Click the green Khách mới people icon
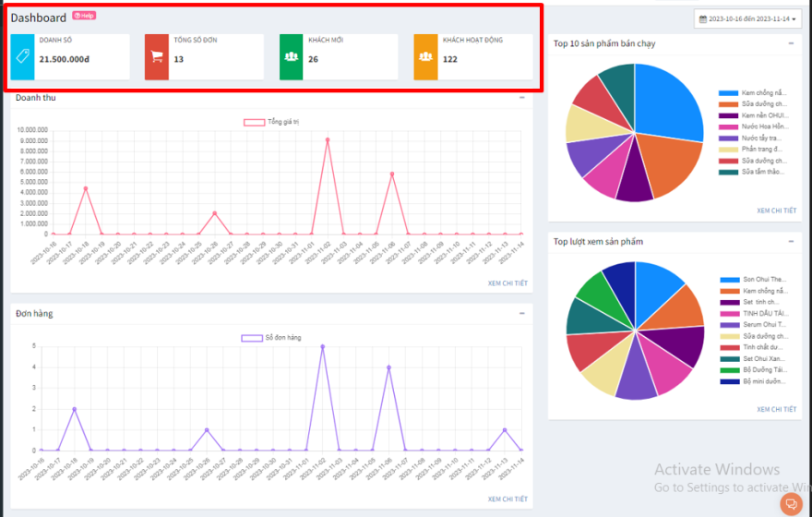Viewport: 812px width, 517px height. 292,56
